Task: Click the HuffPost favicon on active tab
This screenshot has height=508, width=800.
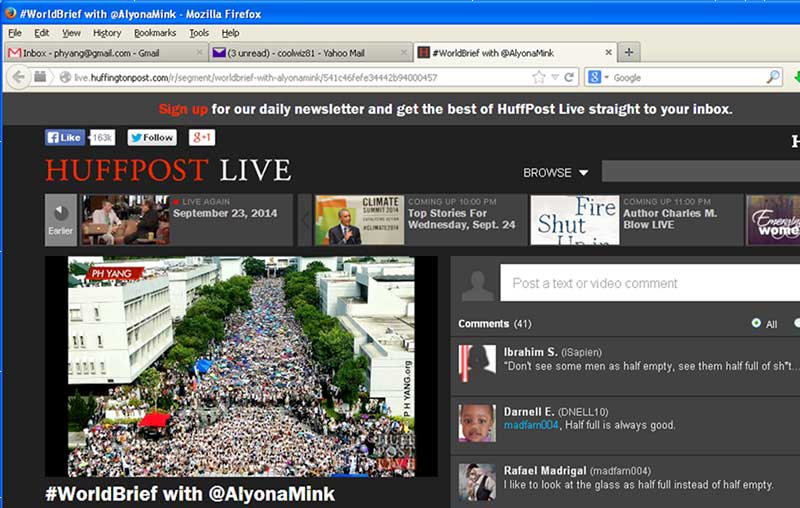Action: click(423, 52)
